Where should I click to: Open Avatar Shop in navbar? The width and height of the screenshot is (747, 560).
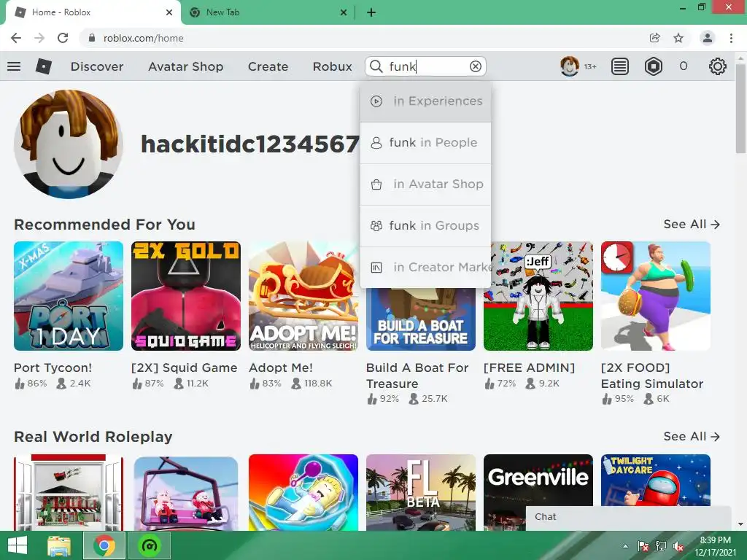pos(186,66)
